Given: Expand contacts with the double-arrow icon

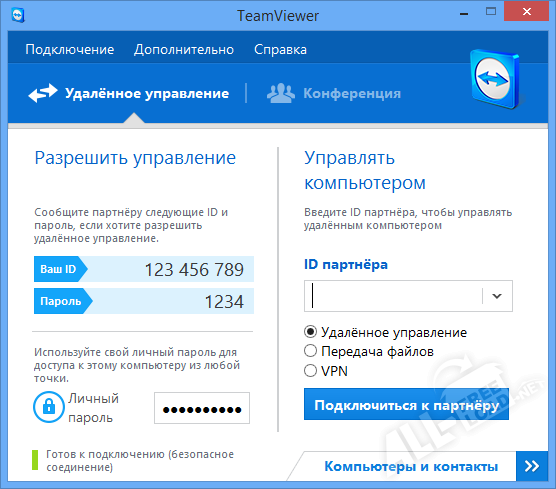Looking at the screenshot, I should tap(532, 466).
